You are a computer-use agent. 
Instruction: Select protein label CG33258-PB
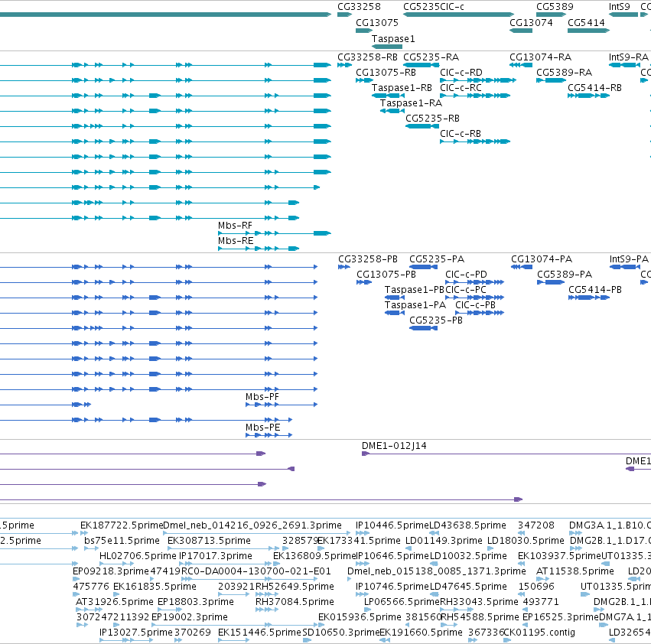point(368,259)
